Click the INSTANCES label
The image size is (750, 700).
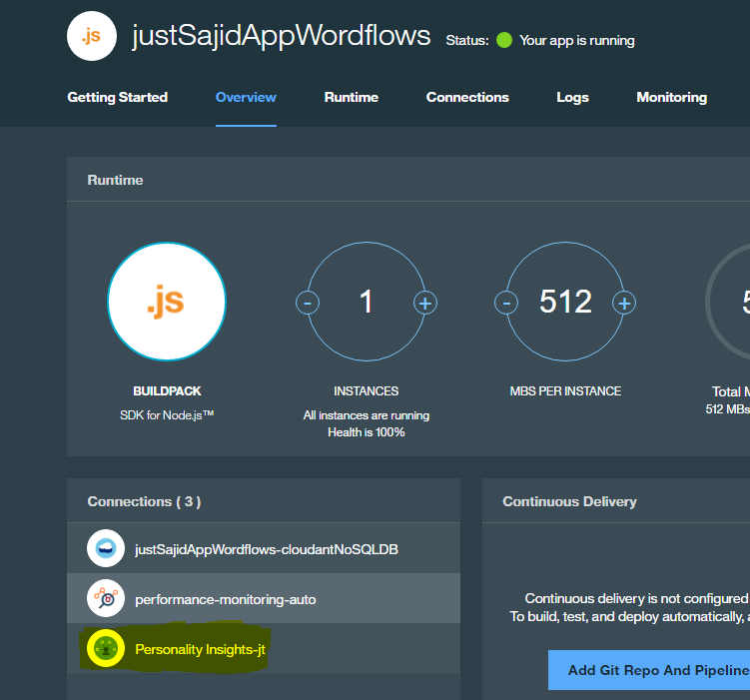[x=366, y=391]
